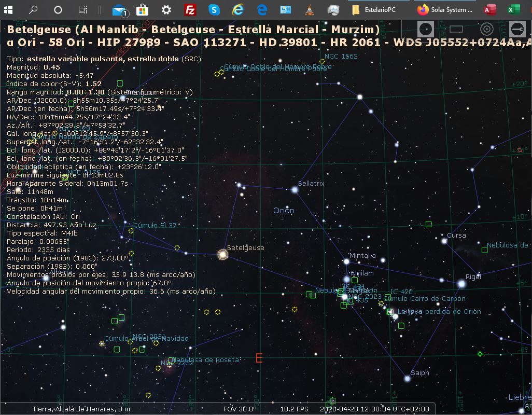The height and width of the screenshot is (415, 532).
Task: Open Task View on the taskbar
Action: 82,9
